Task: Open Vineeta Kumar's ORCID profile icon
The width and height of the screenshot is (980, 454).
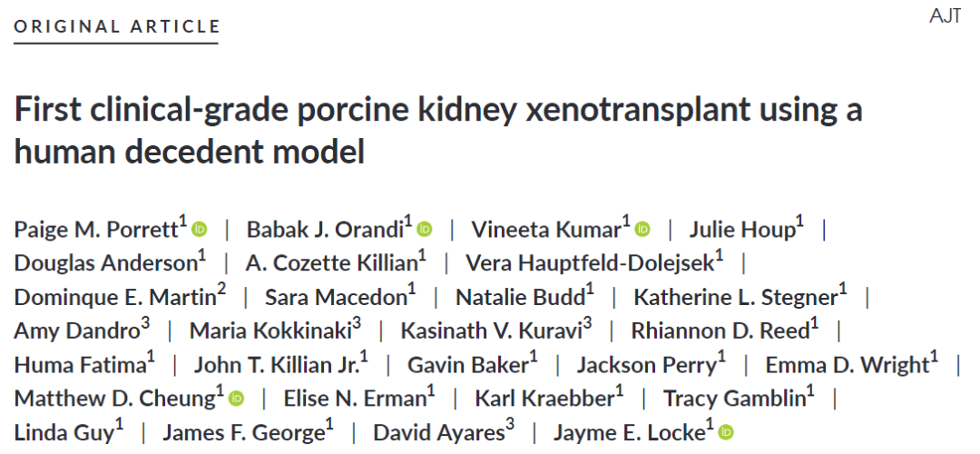Action: click(x=642, y=230)
